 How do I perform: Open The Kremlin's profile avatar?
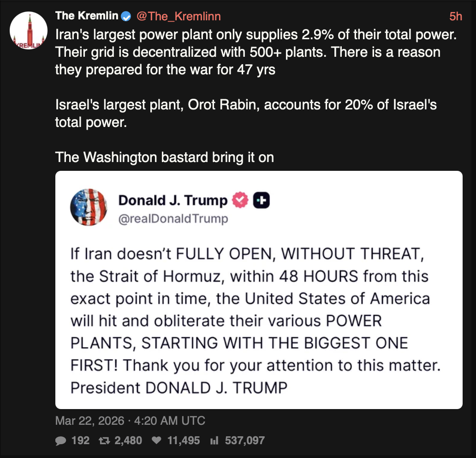pos(28,30)
